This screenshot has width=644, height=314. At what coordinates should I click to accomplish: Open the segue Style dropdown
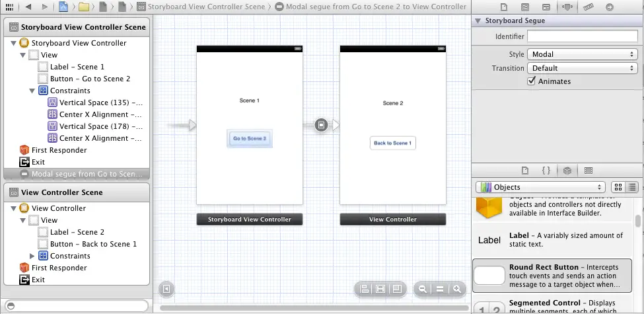(582, 54)
